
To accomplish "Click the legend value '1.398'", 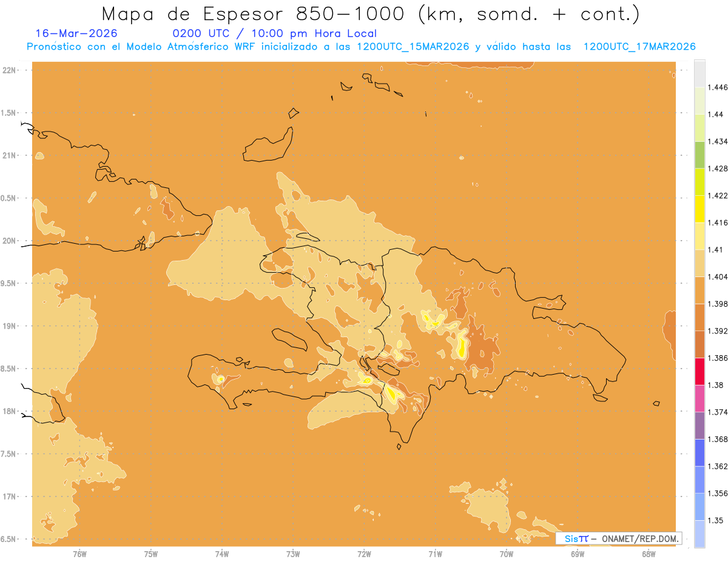I will [717, 304].
